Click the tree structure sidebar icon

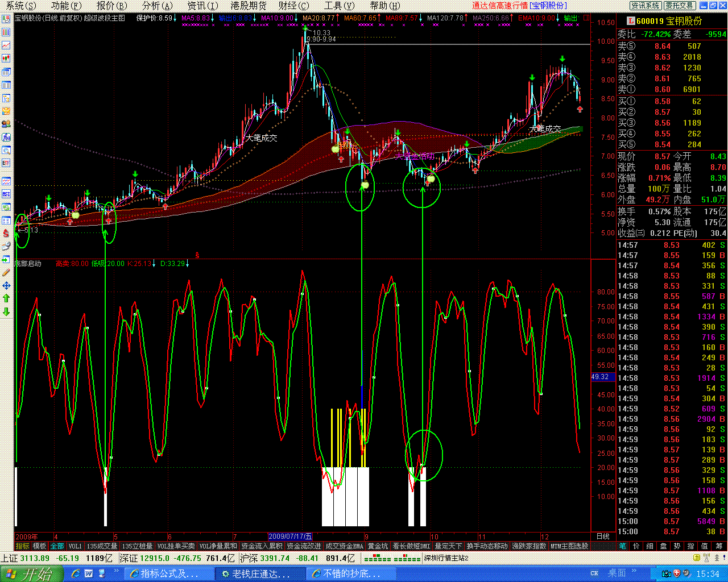pos(6,98)
